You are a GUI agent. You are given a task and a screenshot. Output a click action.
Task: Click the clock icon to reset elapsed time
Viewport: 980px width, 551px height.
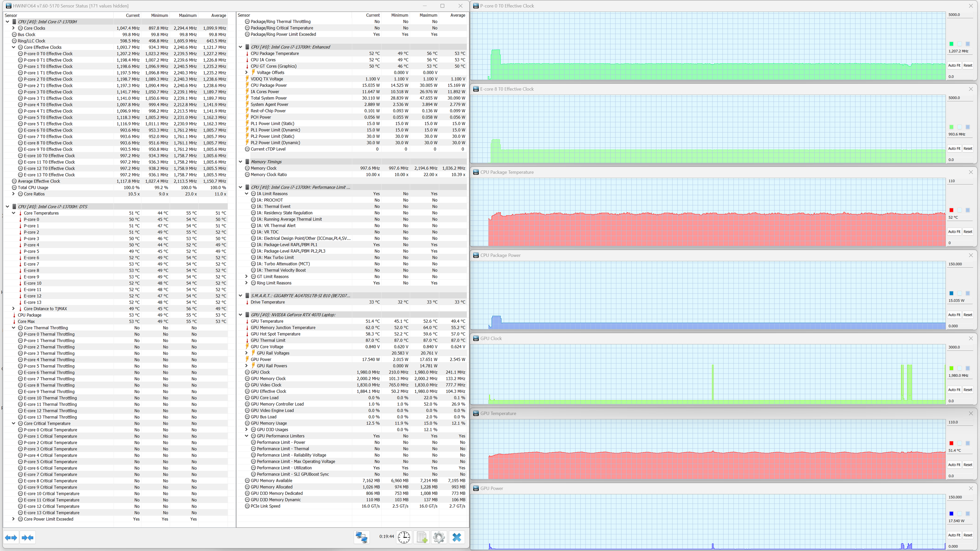pyautogui.click(x=404, y=537)
